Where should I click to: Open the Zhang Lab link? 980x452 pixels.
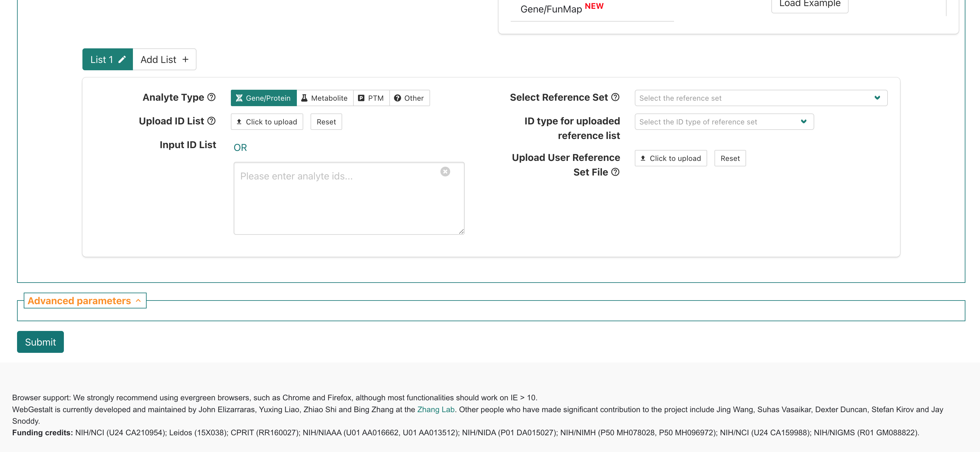point(436,409)
